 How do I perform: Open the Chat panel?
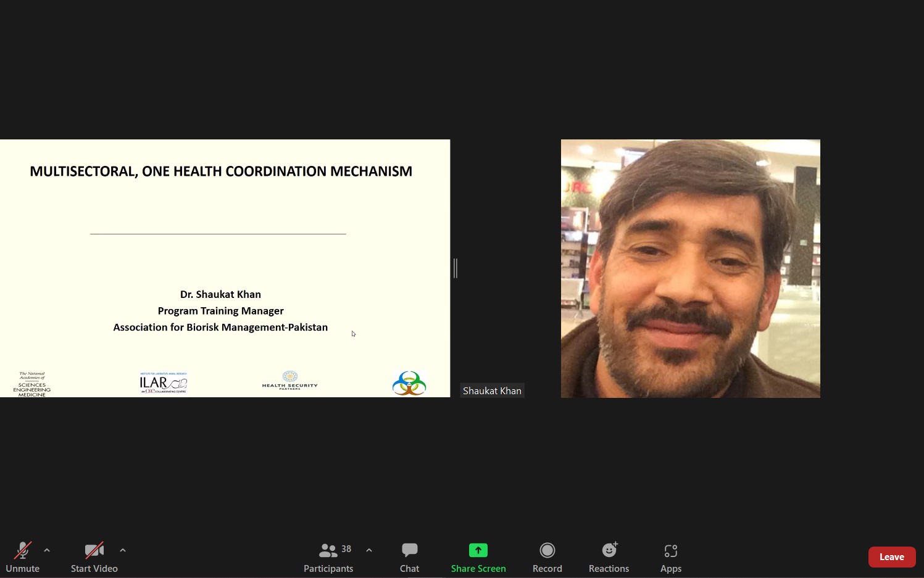[410, 557]
